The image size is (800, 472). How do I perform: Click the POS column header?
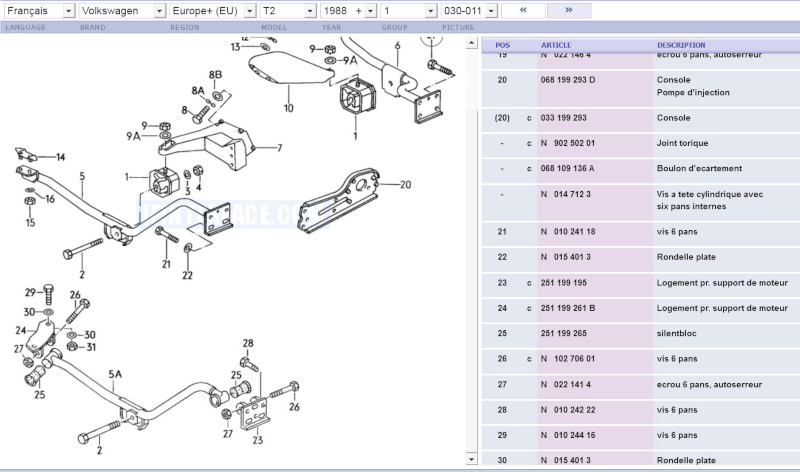coord(502,45)
